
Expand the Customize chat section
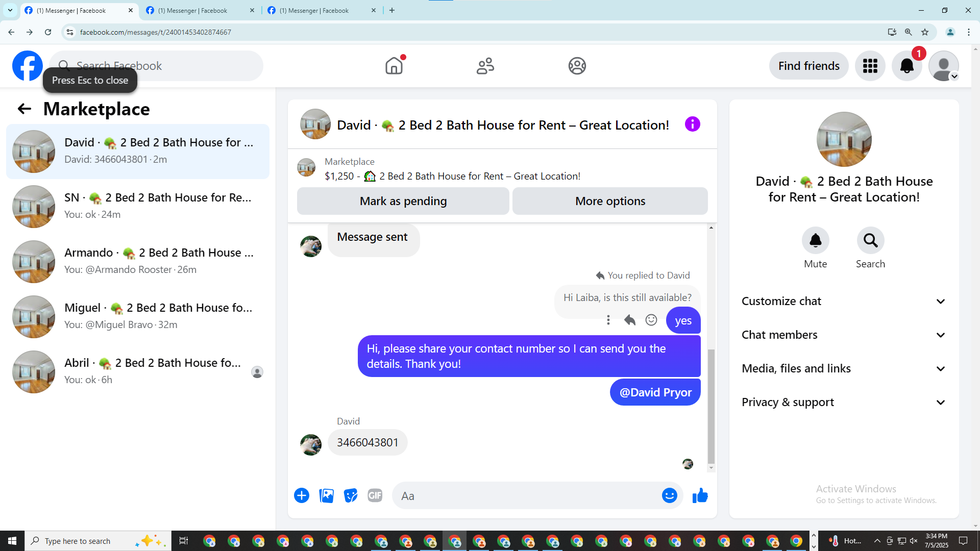(x=844, y=301)
